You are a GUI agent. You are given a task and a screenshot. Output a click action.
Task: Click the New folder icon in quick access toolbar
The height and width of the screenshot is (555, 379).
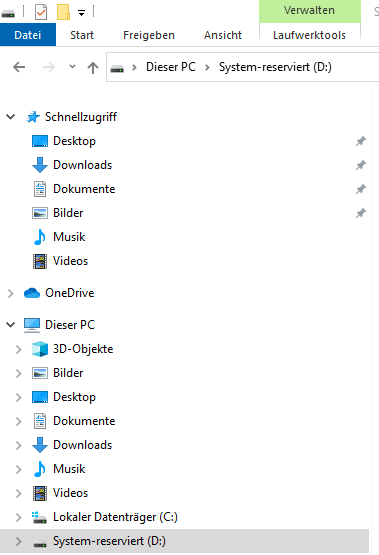click(x=63, y=12)
